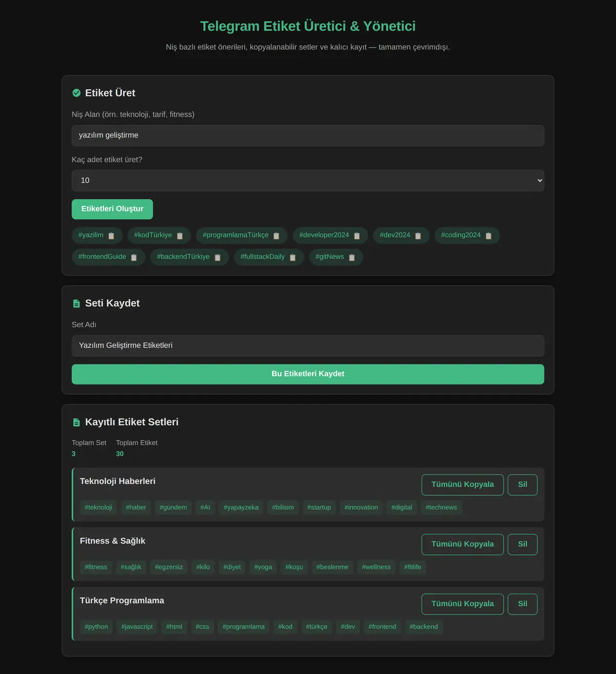Select the #egzersiz tag
This screenshot has width=616, height=674.
pyautogui.click(x=169, y=567)
